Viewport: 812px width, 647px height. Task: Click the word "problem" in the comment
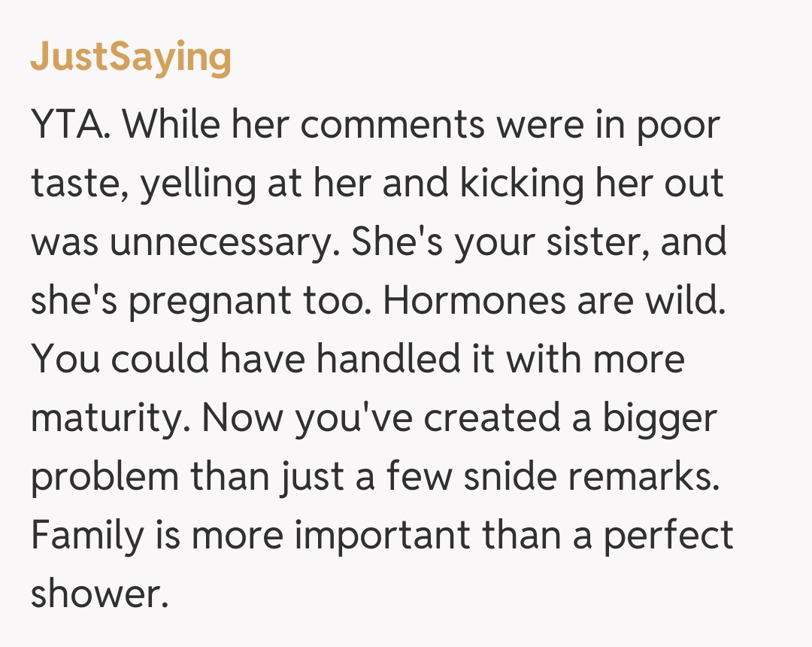click(x=105, y=476)
